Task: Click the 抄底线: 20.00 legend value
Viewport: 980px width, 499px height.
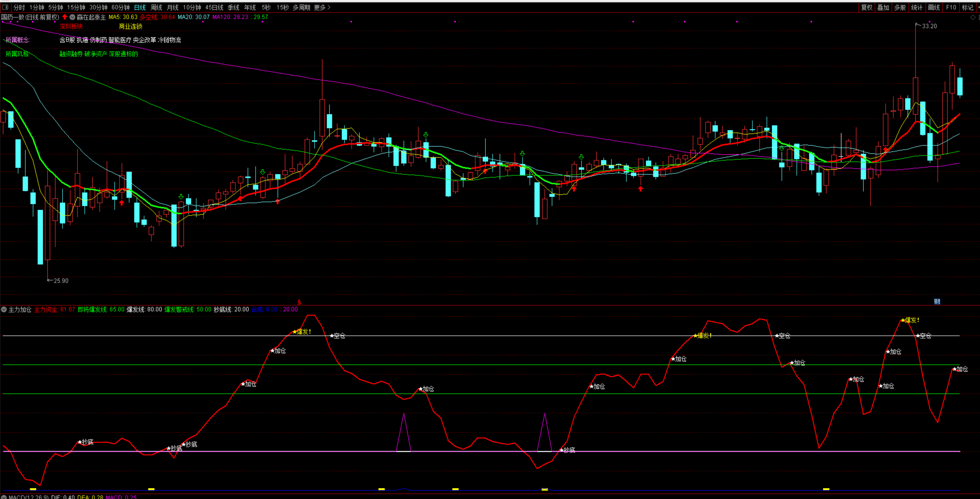Action: click(231, 310)
